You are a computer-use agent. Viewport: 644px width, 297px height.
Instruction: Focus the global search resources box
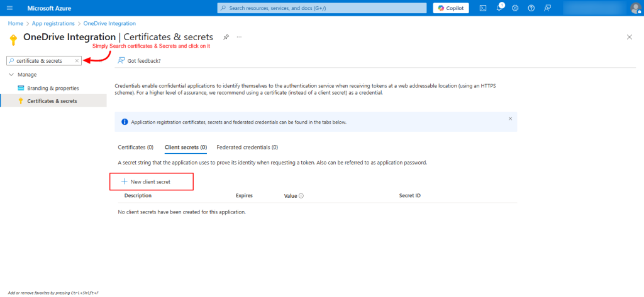pyautogui.click(x=323, y=8)
